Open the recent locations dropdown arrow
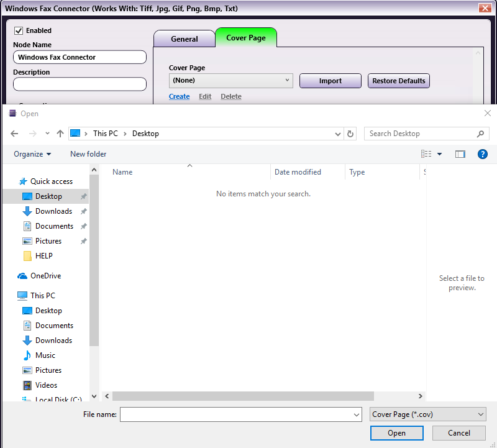The height and width of the screenshot is (448, 497). pos(47,134)
